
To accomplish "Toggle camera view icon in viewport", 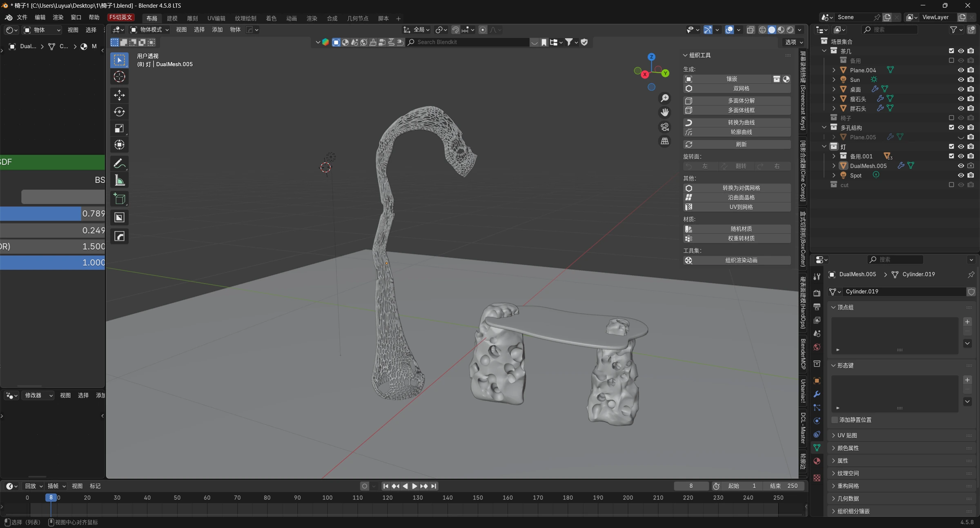I will click(665, 127).
